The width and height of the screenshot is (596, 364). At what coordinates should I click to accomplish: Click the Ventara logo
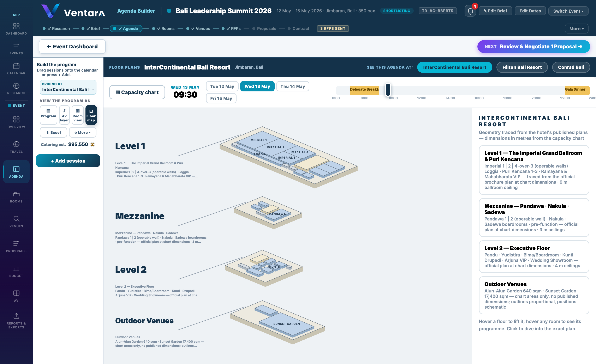point(73,11)
